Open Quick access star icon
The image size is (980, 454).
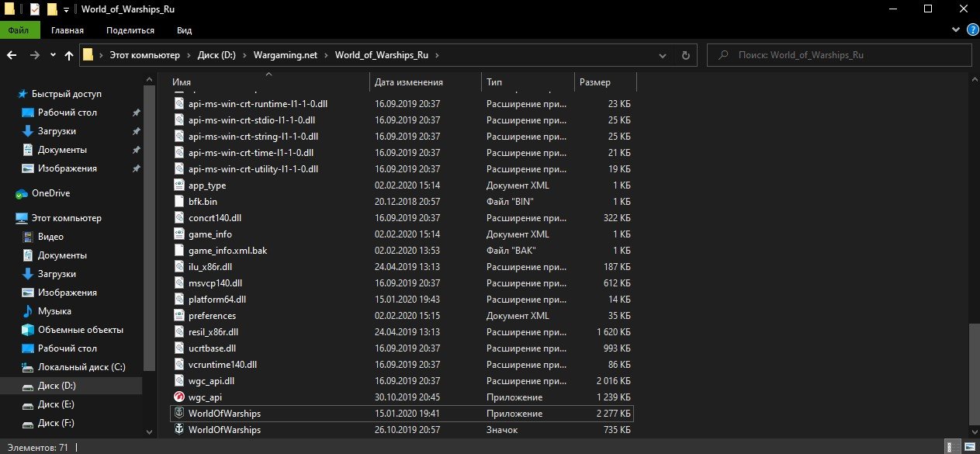[23, 94]
